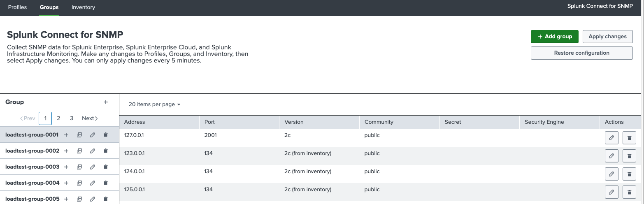Click Add group button
This screenshot has width=644, height=204.
pyautogui.click(x=555, y=36)
